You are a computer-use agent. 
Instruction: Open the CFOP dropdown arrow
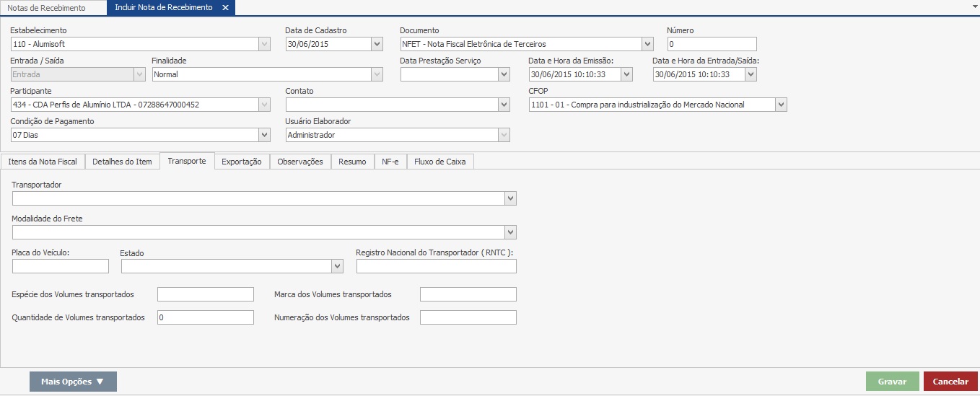[x=781, y=105]
